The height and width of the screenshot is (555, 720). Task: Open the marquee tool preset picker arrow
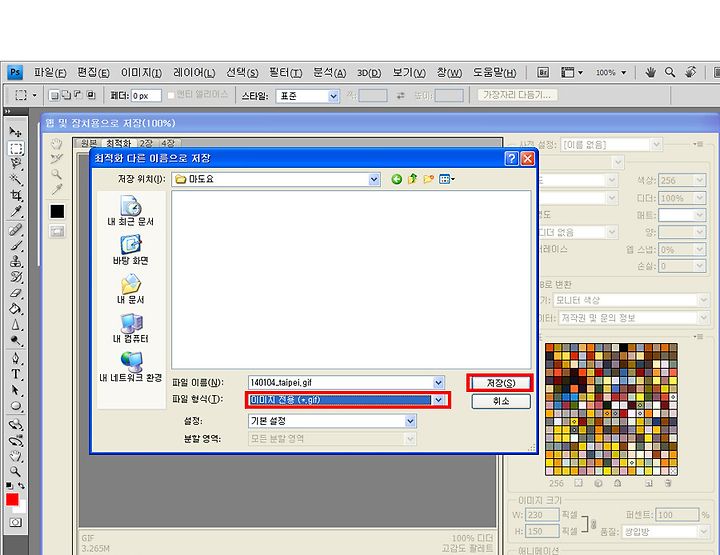tap(34, 95)
